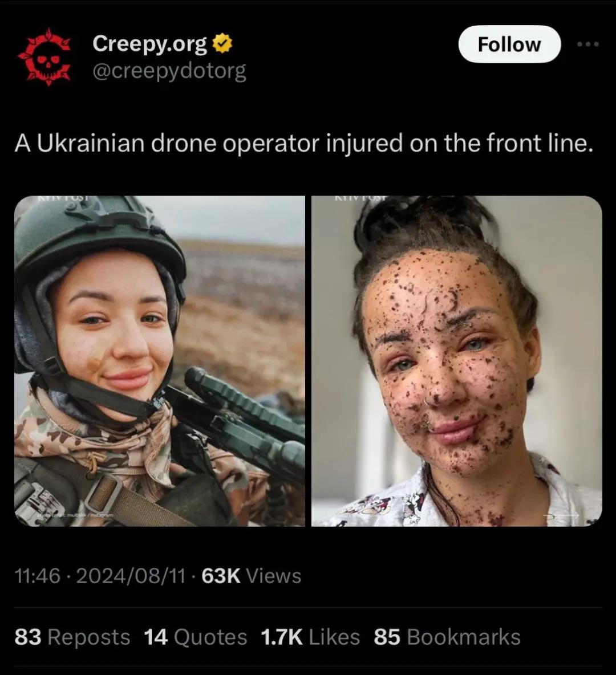
Task: Click the 2024/08/11 post date
Action: click(131, 576)
